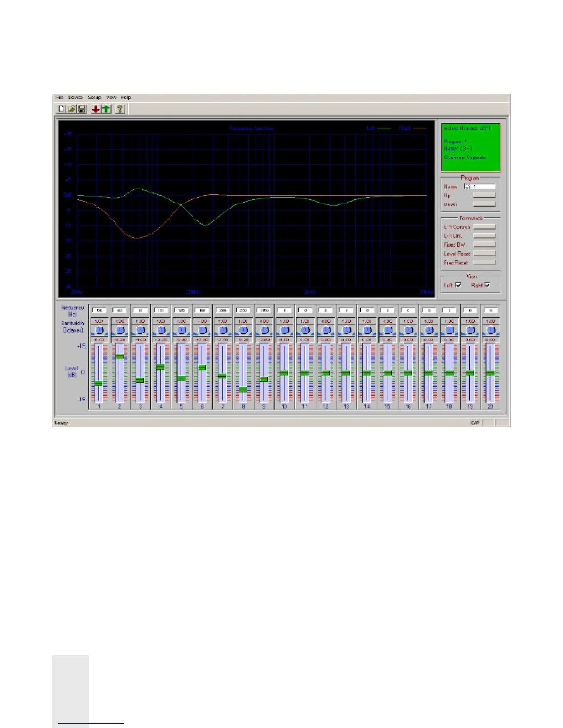Screen dimensions: 563x728
Task: Create a new file with toolbar New icon
Action: click(61, 109)
